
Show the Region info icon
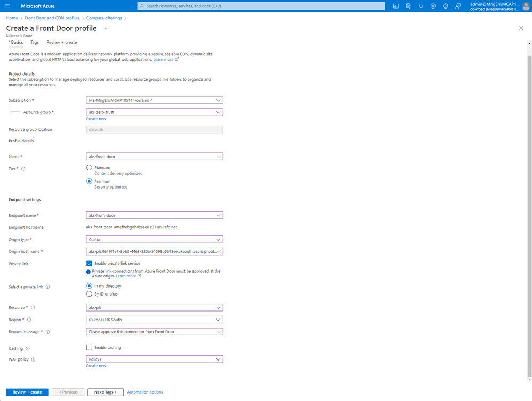coord(29,320)
